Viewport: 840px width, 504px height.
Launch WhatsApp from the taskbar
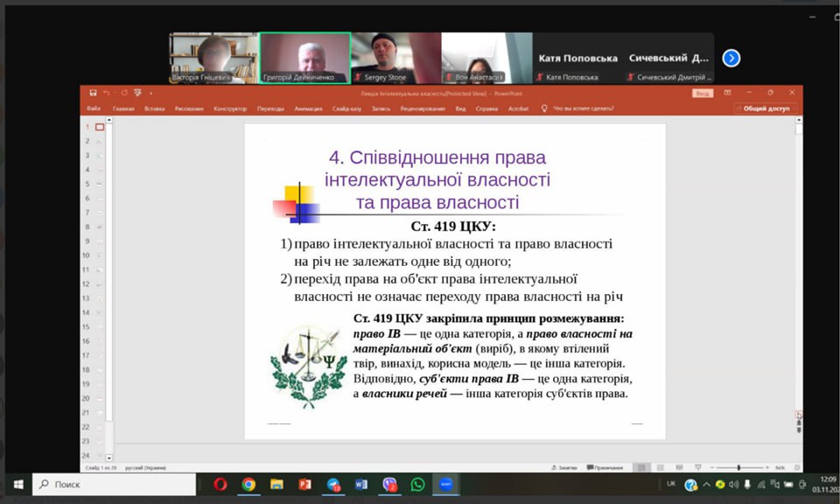coord(417,484)
